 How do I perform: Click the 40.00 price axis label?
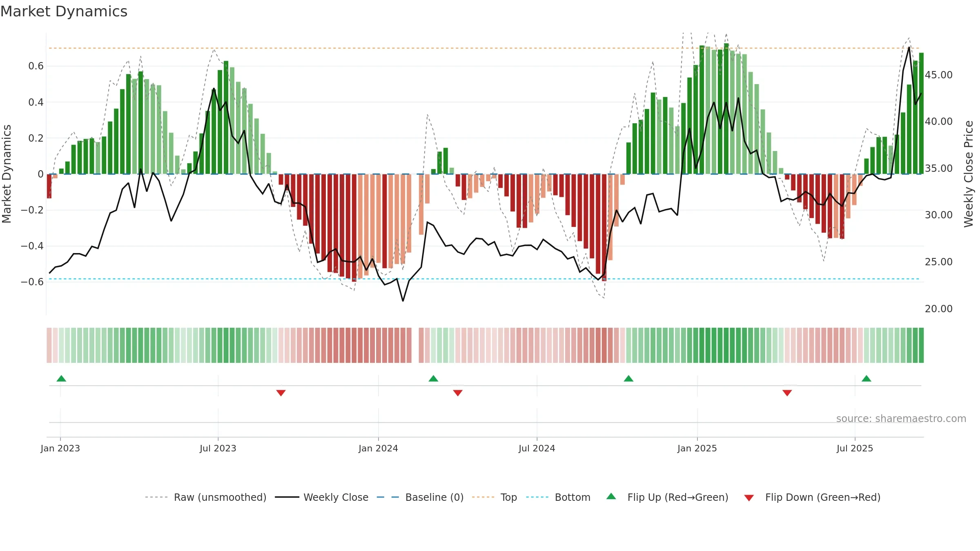click(939, 122)
